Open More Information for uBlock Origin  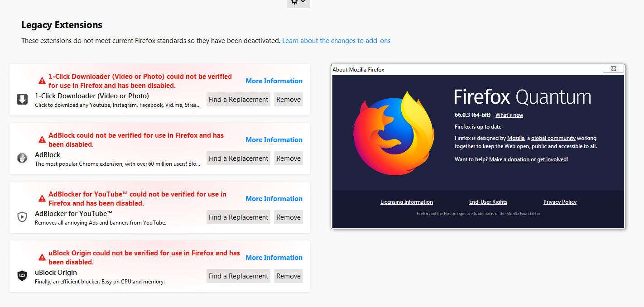(274, 258)
